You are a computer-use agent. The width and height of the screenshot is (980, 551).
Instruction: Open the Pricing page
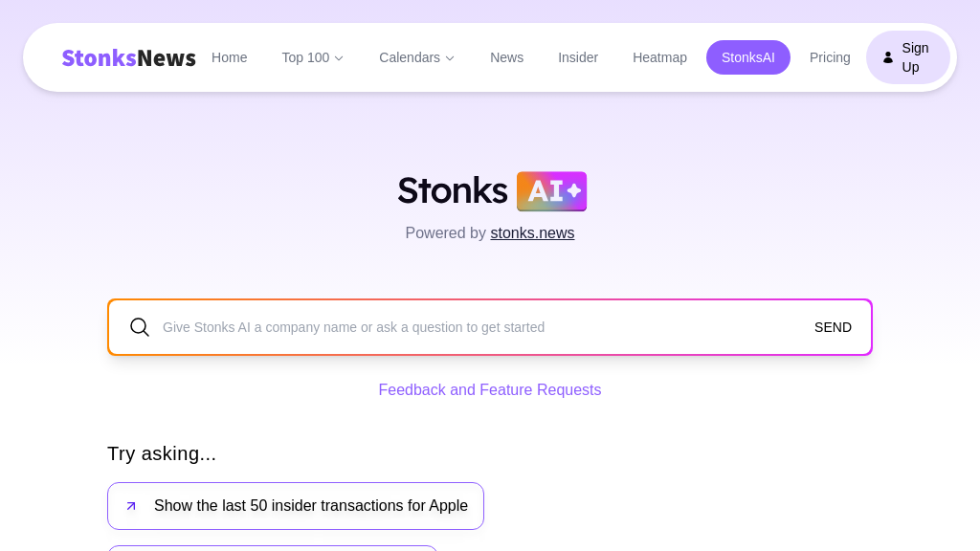click(830, 57)
